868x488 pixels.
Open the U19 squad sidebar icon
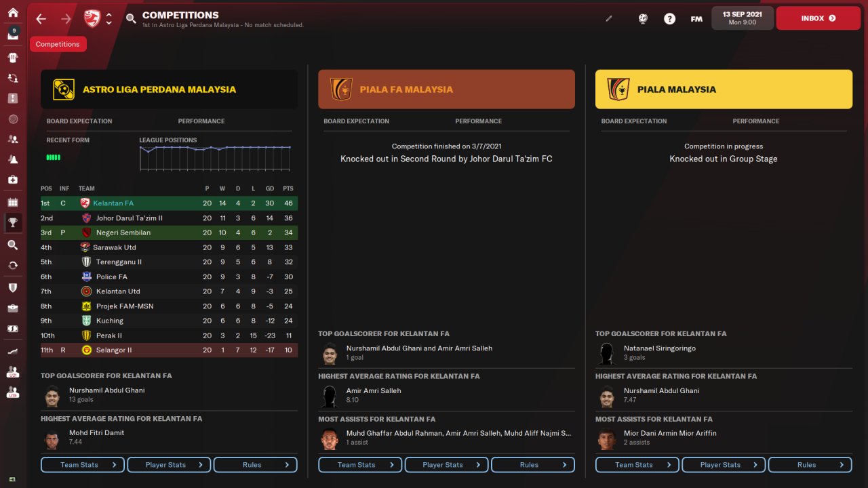pos(13,392)
